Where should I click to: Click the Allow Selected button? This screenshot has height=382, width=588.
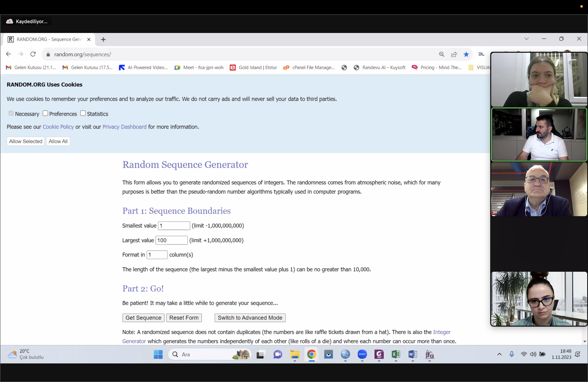25,141
